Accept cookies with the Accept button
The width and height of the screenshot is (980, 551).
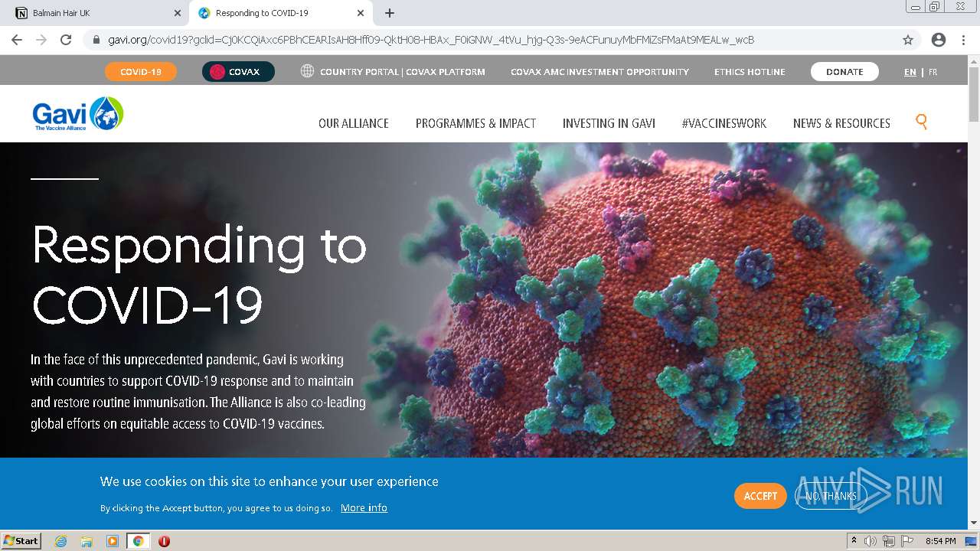pyautogui.click(x=760, y=496)
